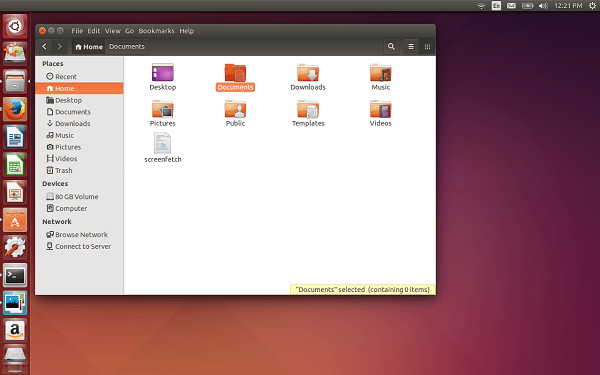The image size is (600, 375).
Task: Switch to list view
Action: pyautogui.click(x=411, y=46)
